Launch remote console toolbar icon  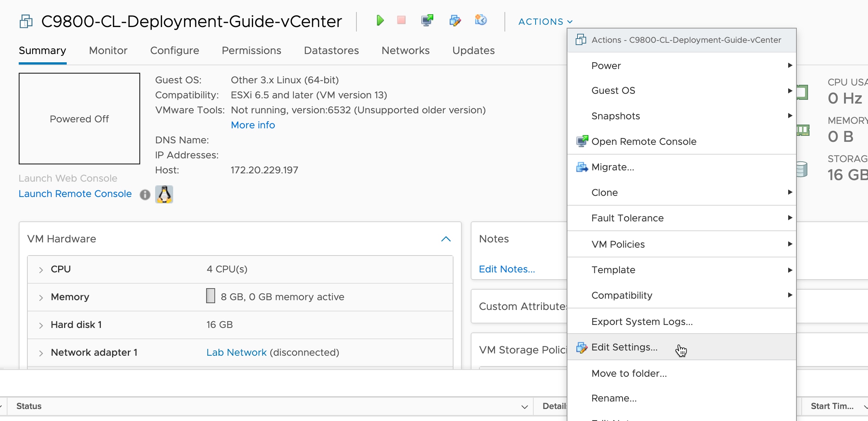point(427,20)
